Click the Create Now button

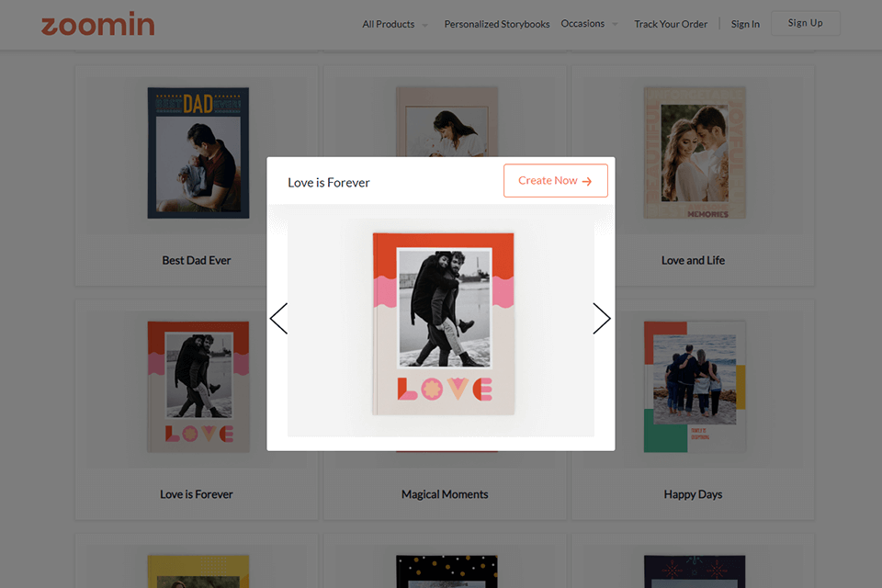click(x=555, y=181)
